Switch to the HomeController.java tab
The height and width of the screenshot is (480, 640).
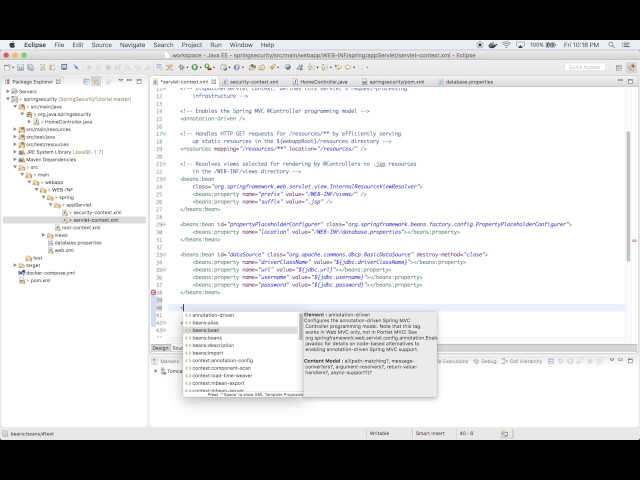point(324,82)
